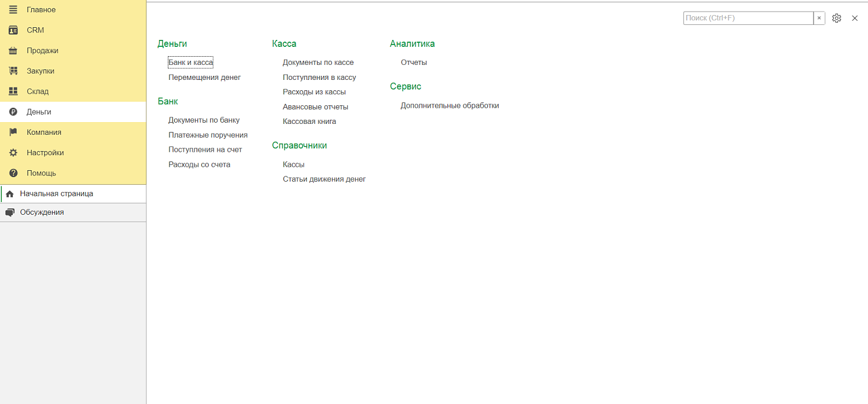Click the basket icon for Продажи
This screenshot has height=404, width=868.
coord(13,51)
